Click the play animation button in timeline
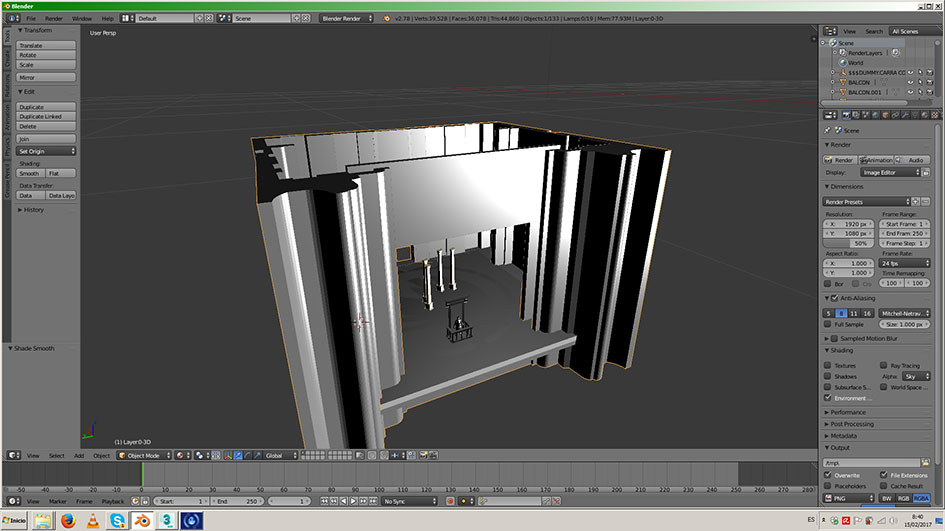Screen dimensions: 945x531 tap(354, 501)
